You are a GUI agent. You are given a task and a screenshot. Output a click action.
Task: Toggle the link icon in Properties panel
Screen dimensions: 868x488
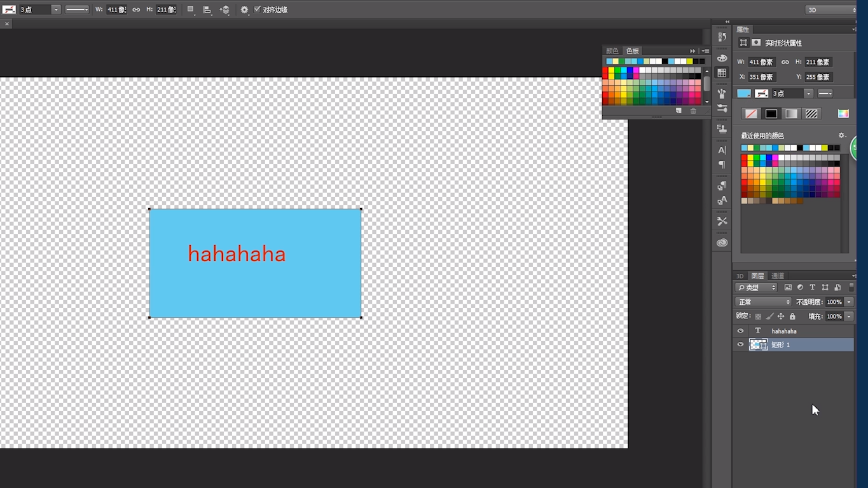coord(785,62)
